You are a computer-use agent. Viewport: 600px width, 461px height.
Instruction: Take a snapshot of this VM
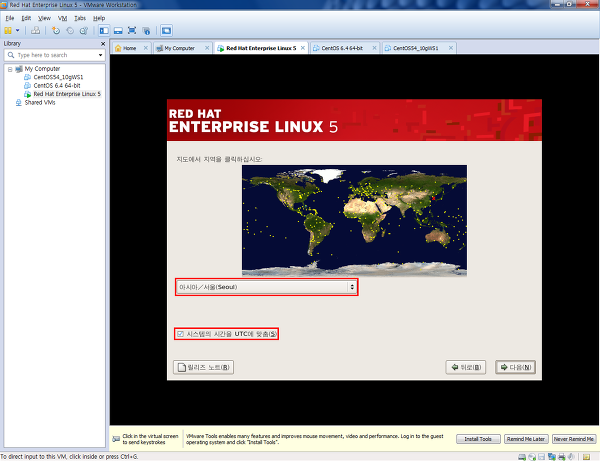(x=56, y=31)
